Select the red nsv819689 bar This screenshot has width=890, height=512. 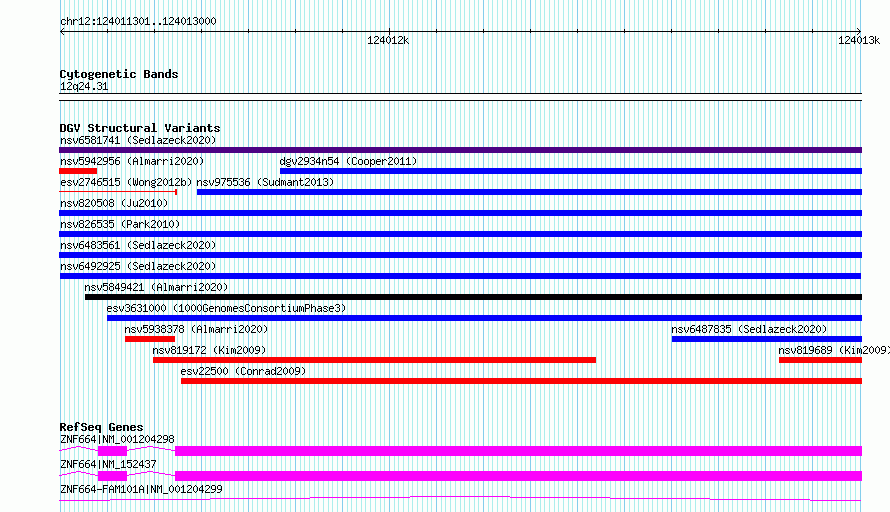(820, 360)
